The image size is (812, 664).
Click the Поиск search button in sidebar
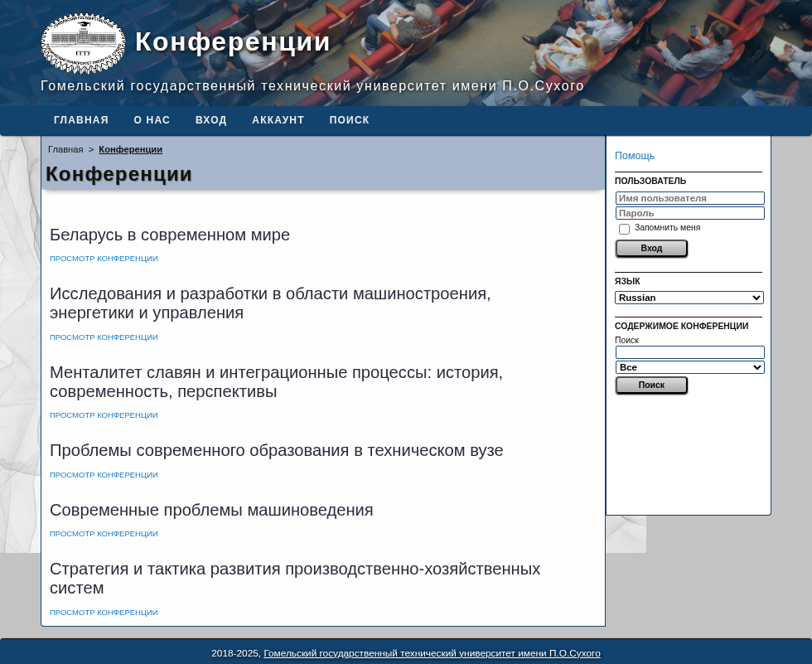click(651, 385)
